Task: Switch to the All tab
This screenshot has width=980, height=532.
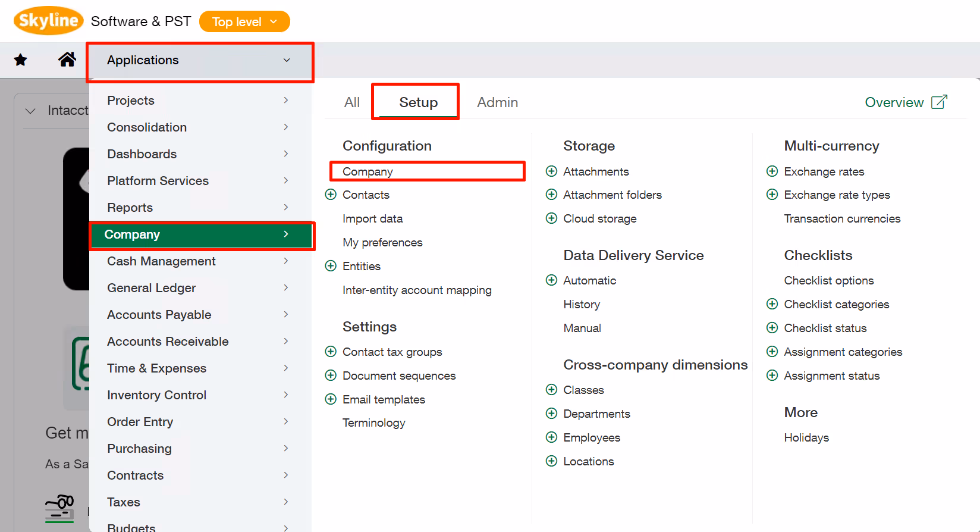Action: click(x=352, y=102)
